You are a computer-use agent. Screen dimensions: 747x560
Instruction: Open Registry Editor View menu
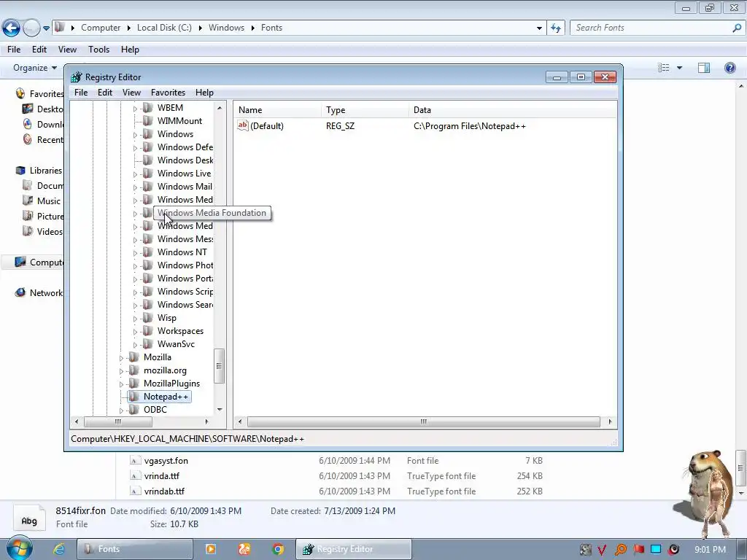[x=131, y=93]
